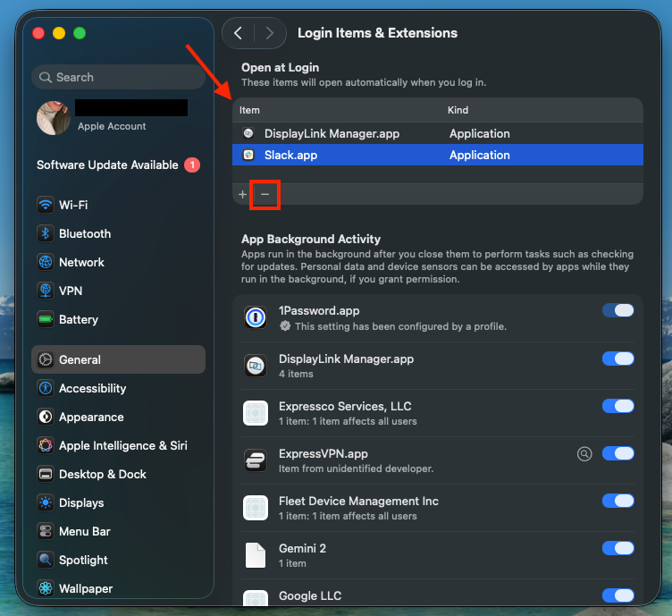Click Fleet Device Management Inc icon
The image size is (672, 616).
tap(256, 508)
